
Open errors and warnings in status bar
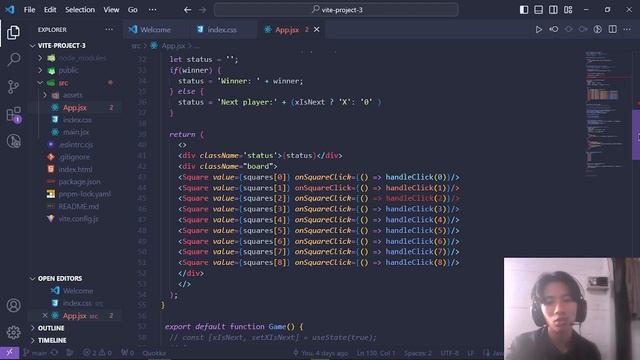click(97, 353)
